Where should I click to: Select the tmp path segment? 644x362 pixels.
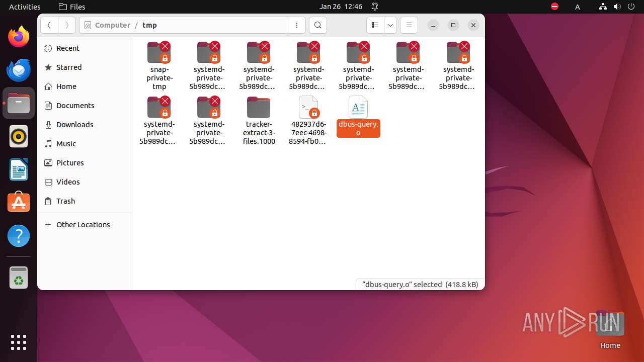(x=149, y=25)
